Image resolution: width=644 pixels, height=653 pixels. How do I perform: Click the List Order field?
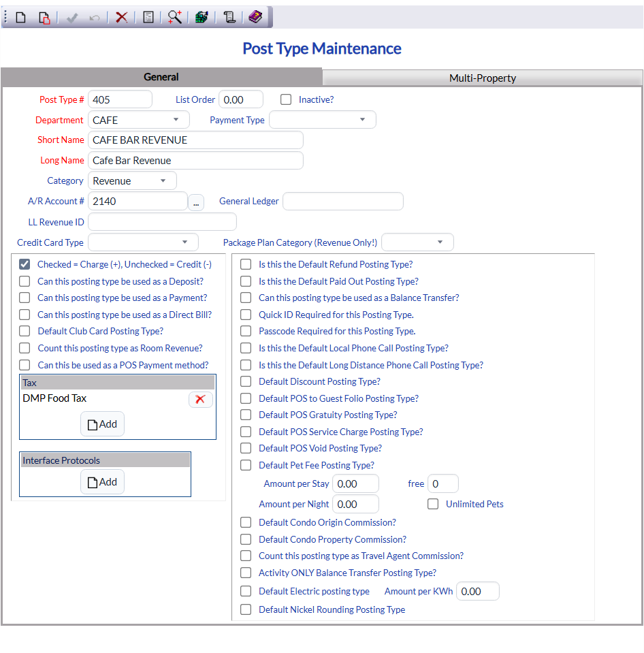pos(241,99)
